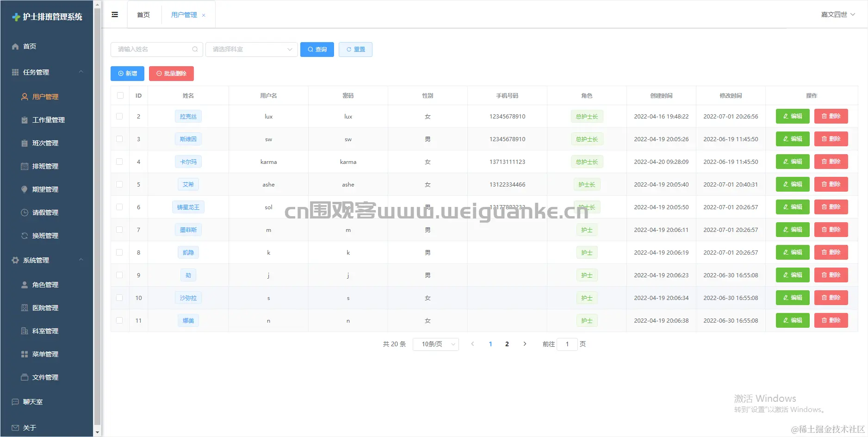Click the 新增 add button

pyautogui.click(x=127, y=74)
